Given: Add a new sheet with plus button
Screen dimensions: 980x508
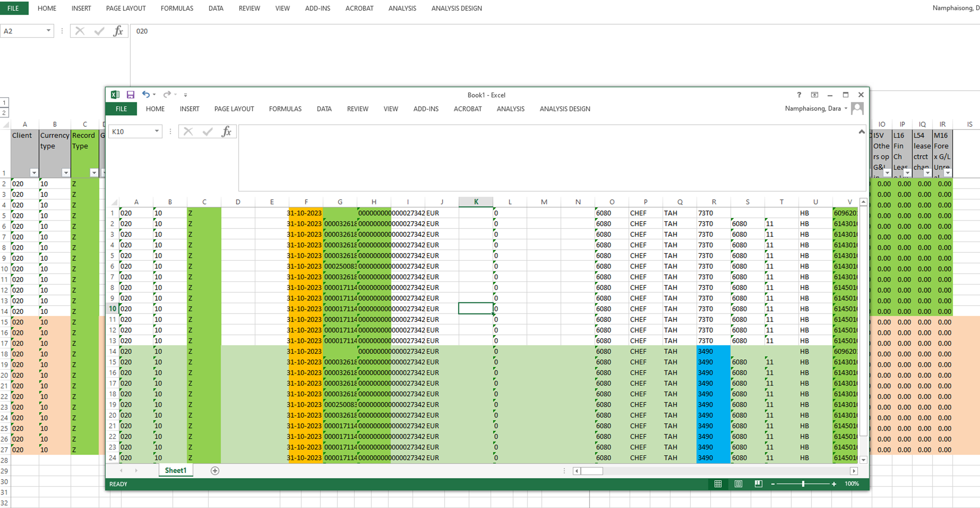Looking at the screenshot, I should coord(215,471).
